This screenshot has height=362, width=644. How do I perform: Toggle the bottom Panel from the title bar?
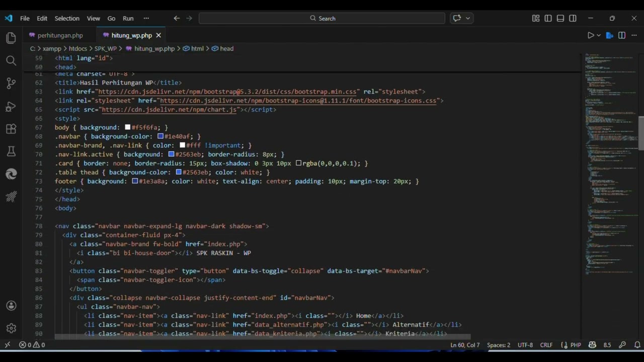(x=560, y=18)
